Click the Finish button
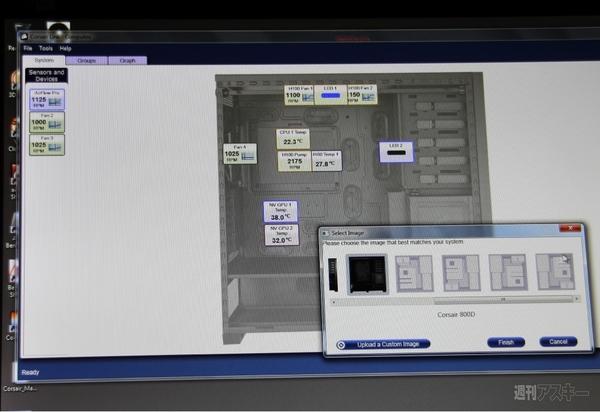This screenshot has height=412, width=600. click(x=506, y=342)
